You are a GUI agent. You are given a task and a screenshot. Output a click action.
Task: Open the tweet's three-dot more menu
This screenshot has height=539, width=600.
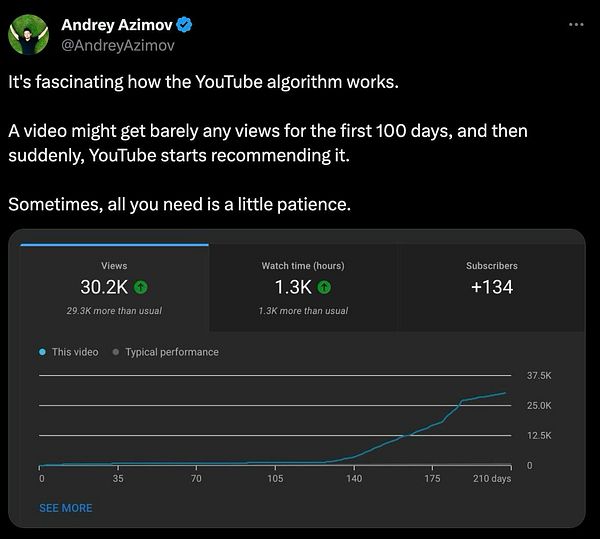point(574,25)
